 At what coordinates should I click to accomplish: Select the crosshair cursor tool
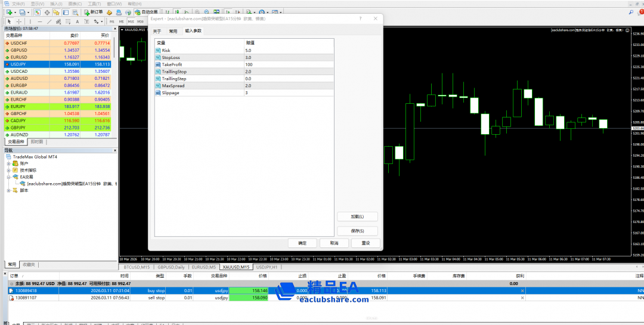(x=17, y=21)
